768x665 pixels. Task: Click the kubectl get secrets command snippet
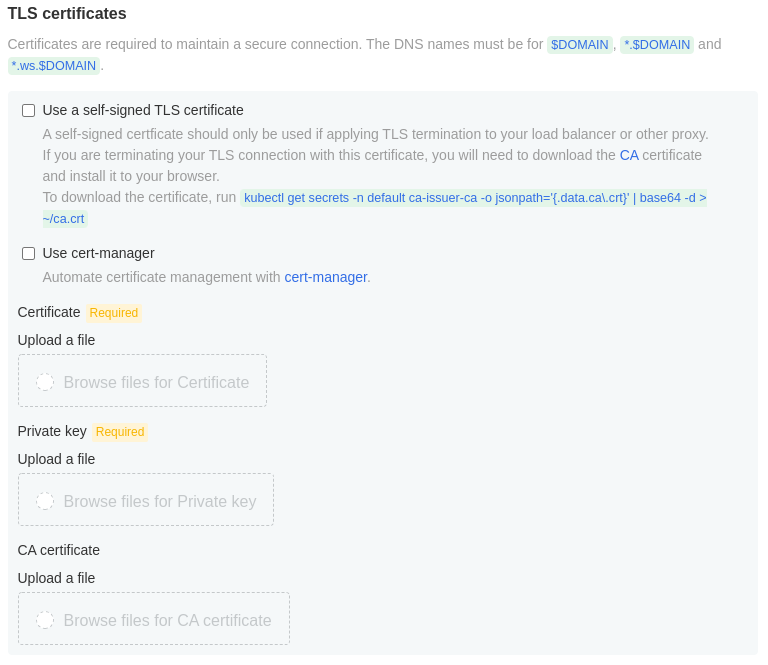coord(474,198)
